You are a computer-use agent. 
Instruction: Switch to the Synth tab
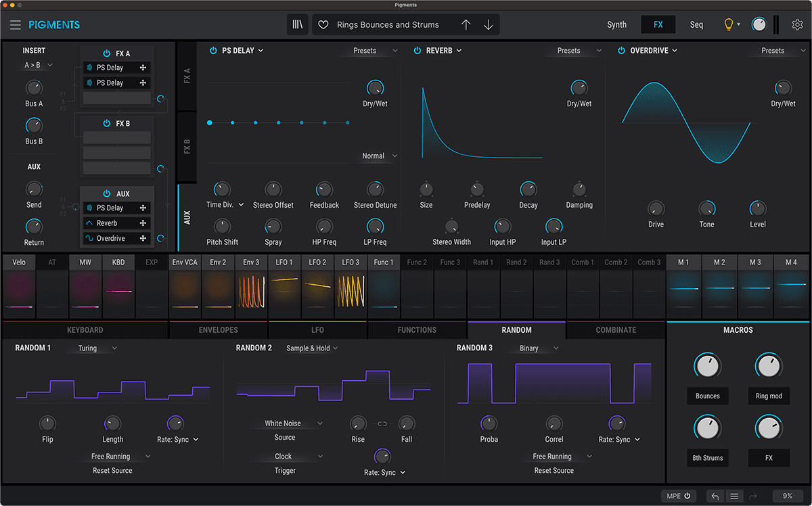pyautogui.click(x=616, y=25)
